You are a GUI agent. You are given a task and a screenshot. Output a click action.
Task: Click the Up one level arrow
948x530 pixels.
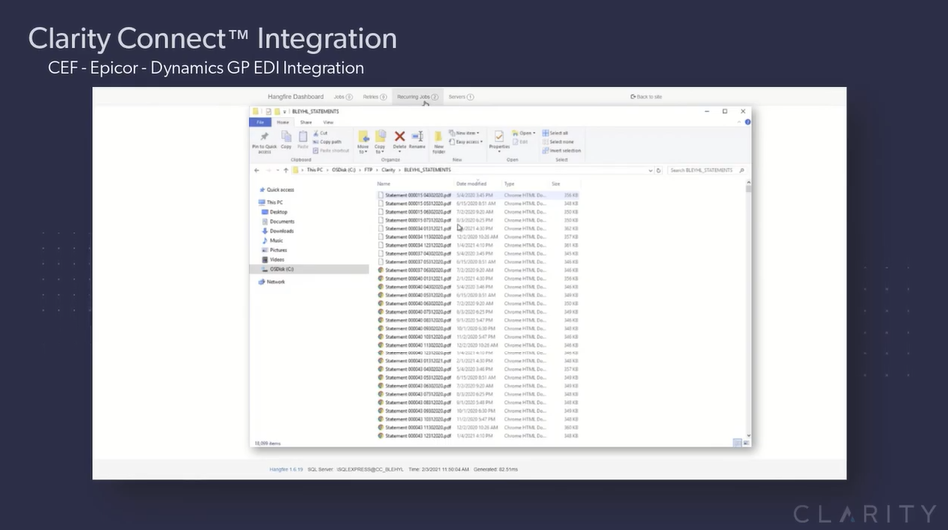pos(286,170)
